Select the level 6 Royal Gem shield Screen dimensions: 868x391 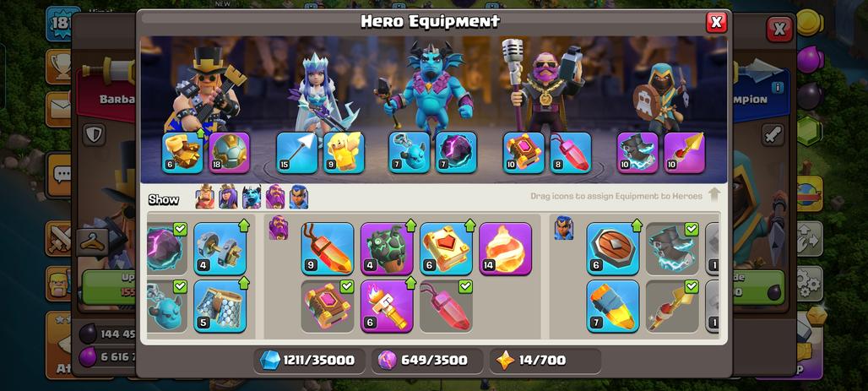pyautogui.click(x=613, y=248)
